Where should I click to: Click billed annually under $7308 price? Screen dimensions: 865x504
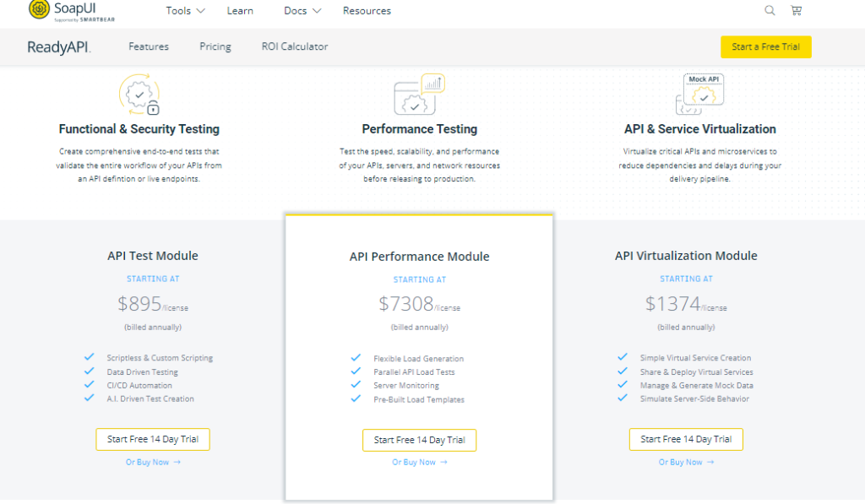coord(419,327)
